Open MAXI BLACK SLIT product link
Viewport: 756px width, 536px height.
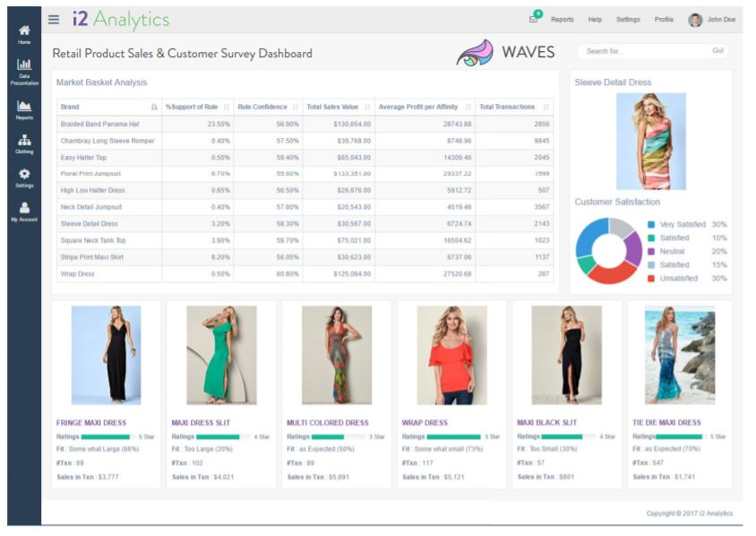tap(546, 423)
